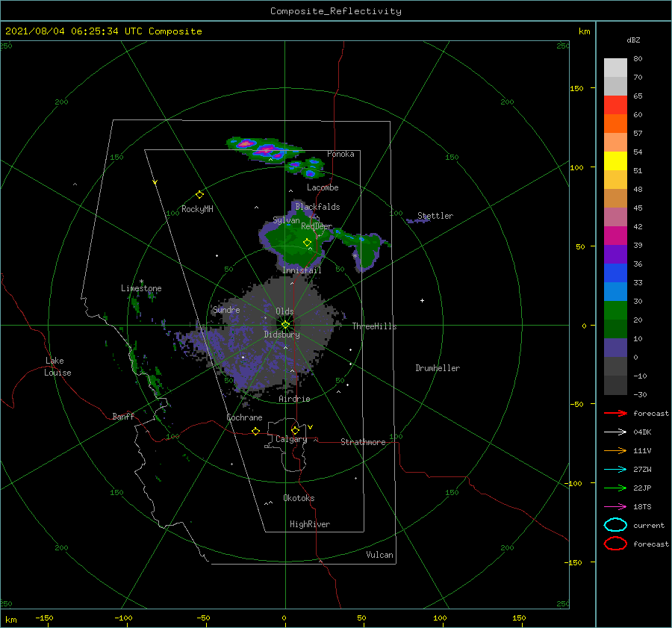
Task: Click the Sundre town label
Action: (226, 309)
